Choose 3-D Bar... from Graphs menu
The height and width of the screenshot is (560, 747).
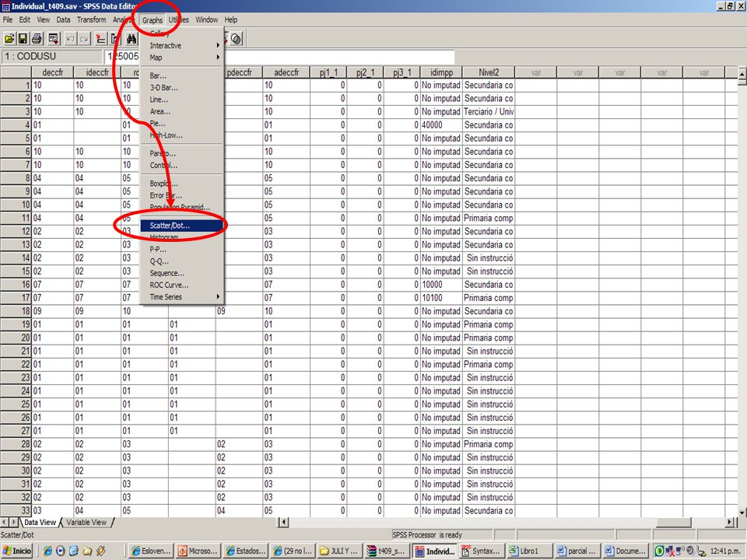pyautogui.click(x=181, y=88)
